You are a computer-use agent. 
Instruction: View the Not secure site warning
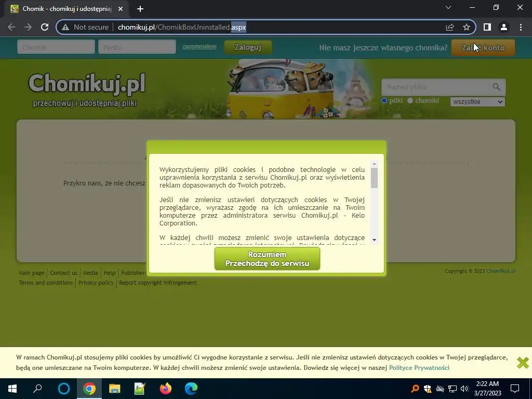click(x=85, y=27)
